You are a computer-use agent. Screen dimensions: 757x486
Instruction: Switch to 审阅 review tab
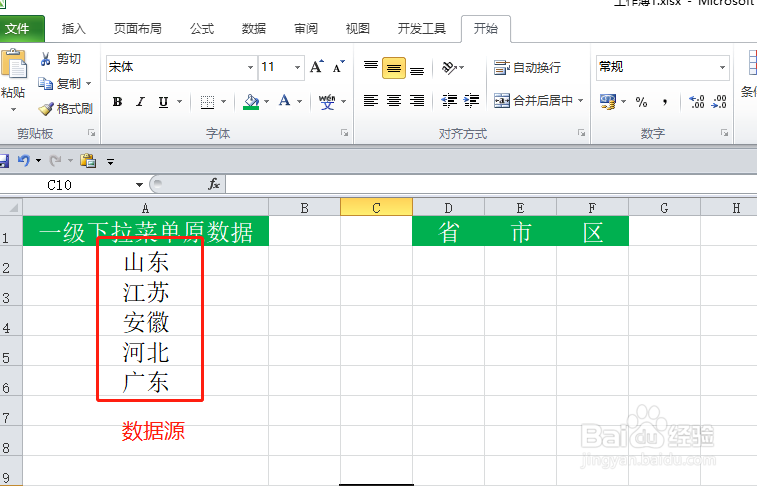coord(306,29)
